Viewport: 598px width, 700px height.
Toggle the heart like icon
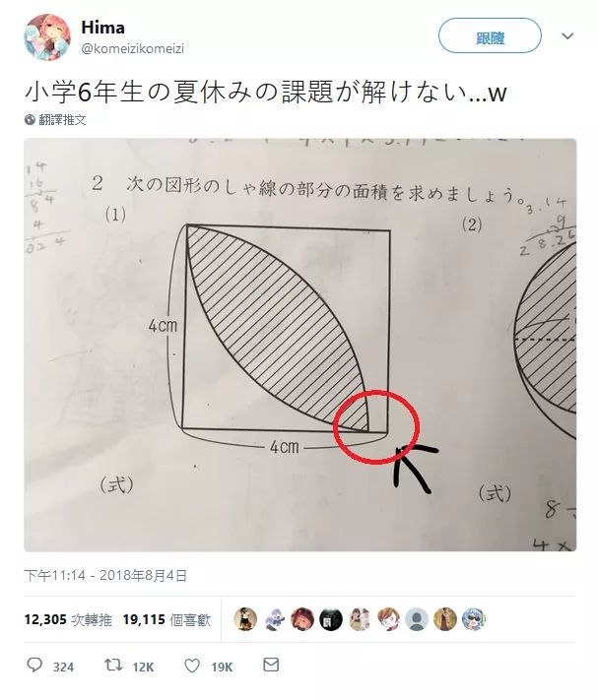[x=192, y=666]
